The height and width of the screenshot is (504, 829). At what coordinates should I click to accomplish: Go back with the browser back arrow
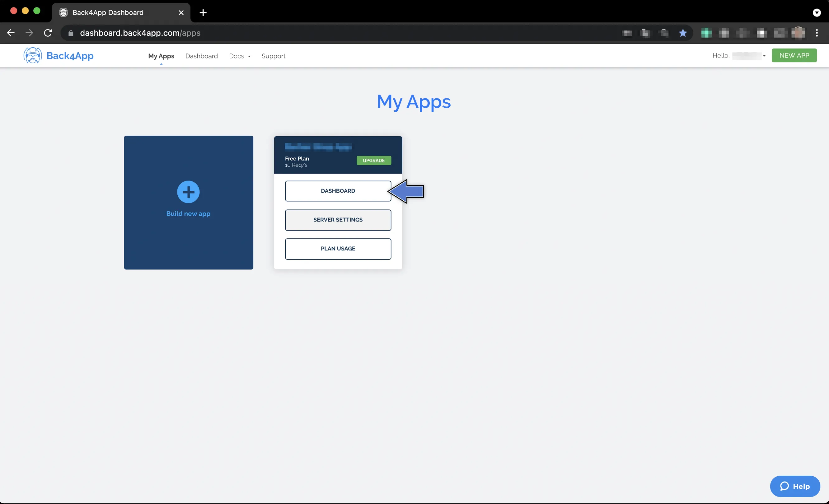point(11,33)
